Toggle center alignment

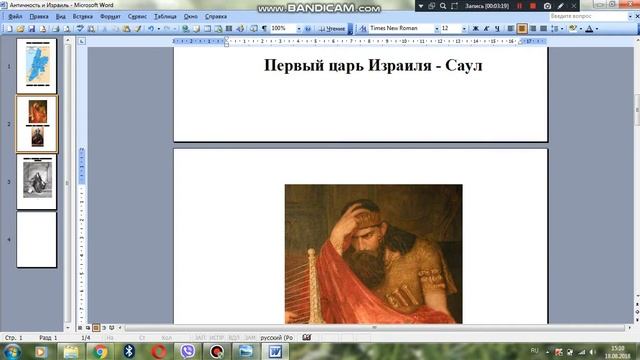point(522,29)
